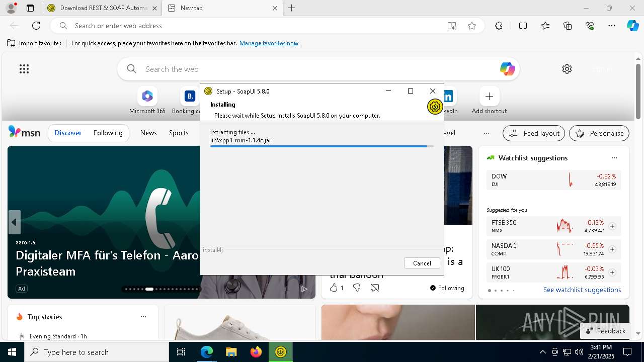Toggle split screen view icon
This screenshot has width=644, height=362.
coord(523,26)
